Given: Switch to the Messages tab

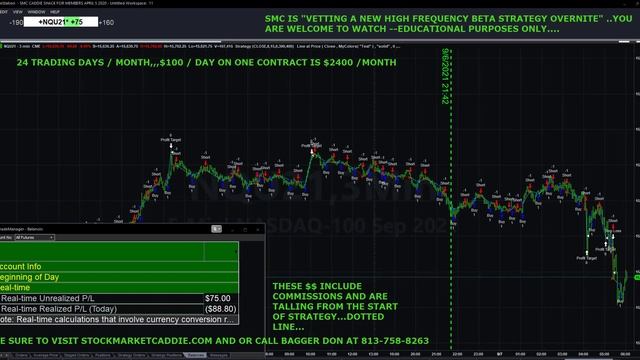Looking at the screenshot, I should [218, 356].
